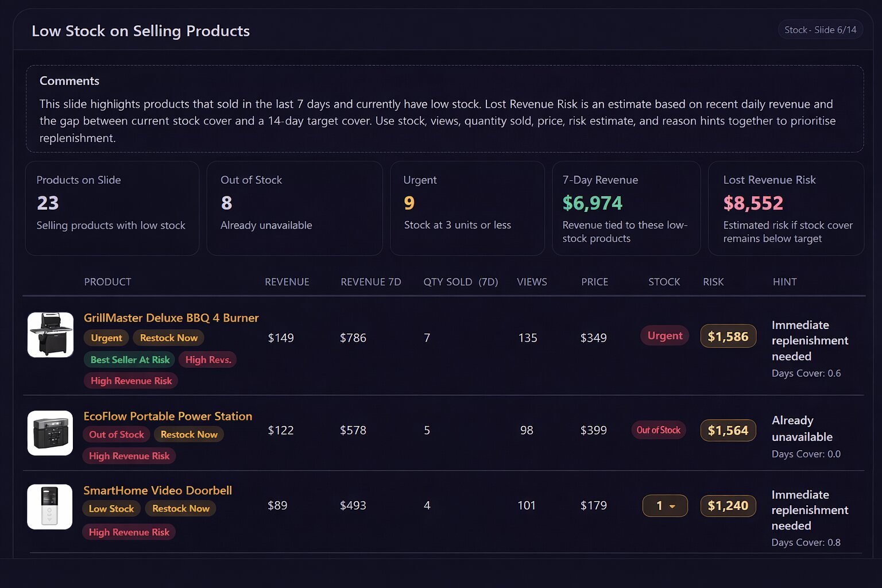Open GrillMaster Deluxe BBQ product thumbnail

pos(51,335)
